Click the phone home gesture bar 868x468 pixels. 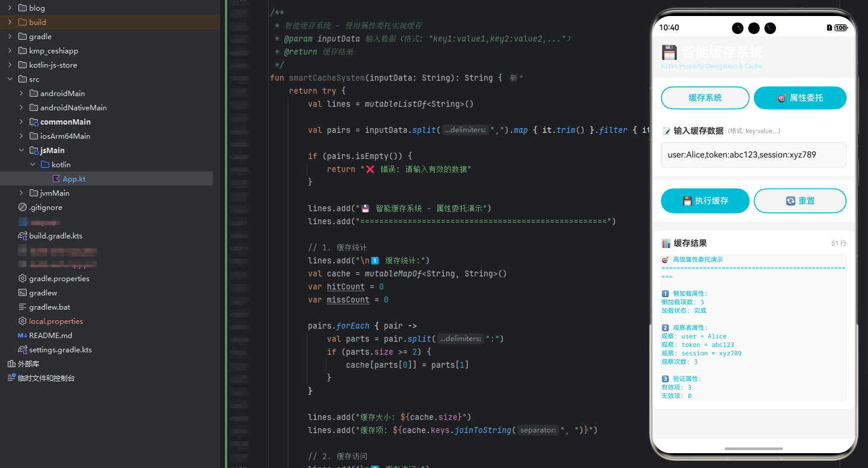coord(753,449)
